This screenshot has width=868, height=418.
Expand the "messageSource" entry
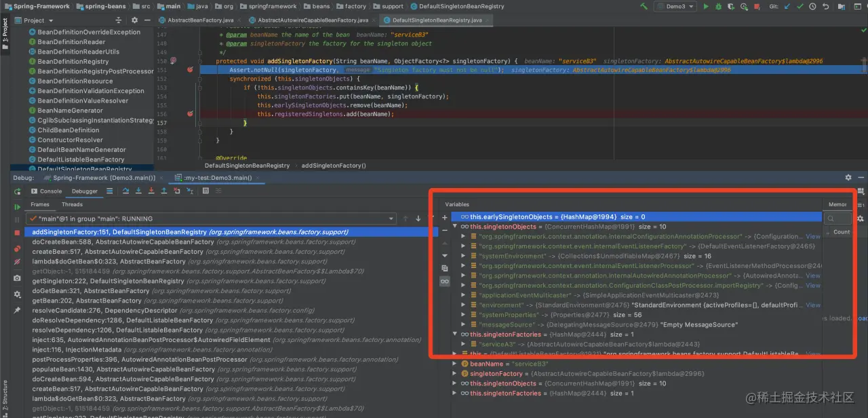pos(464,324)
